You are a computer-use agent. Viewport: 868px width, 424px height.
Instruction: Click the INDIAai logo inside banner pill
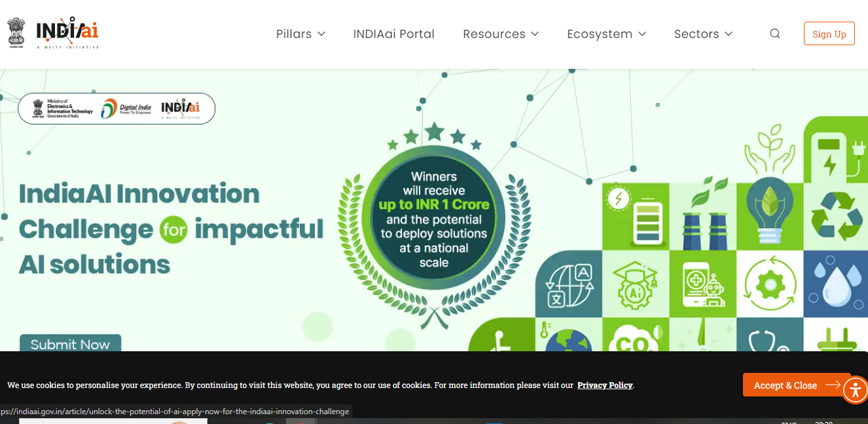pos(180,107)
